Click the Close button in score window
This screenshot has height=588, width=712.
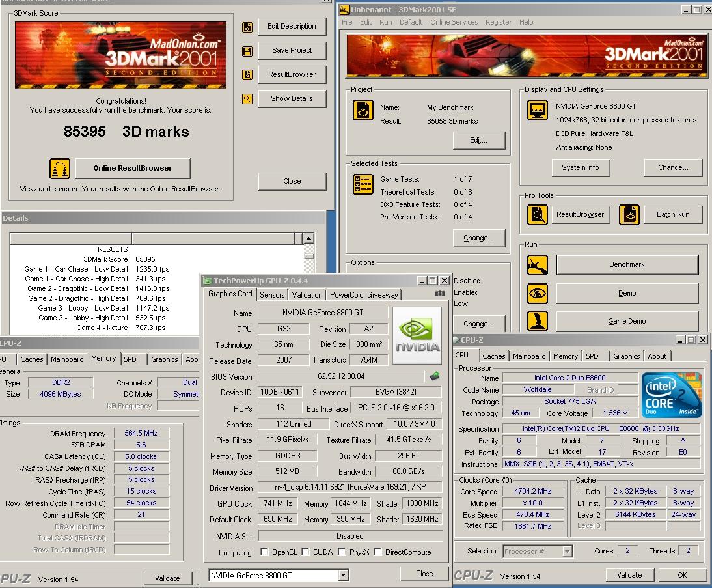point(292,181)
